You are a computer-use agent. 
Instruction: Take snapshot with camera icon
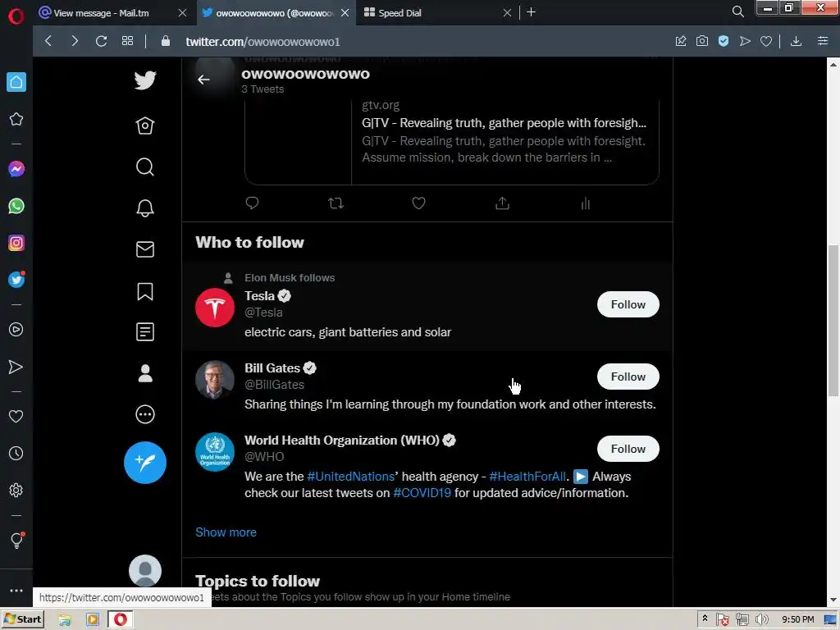click(x=702, y=41)
